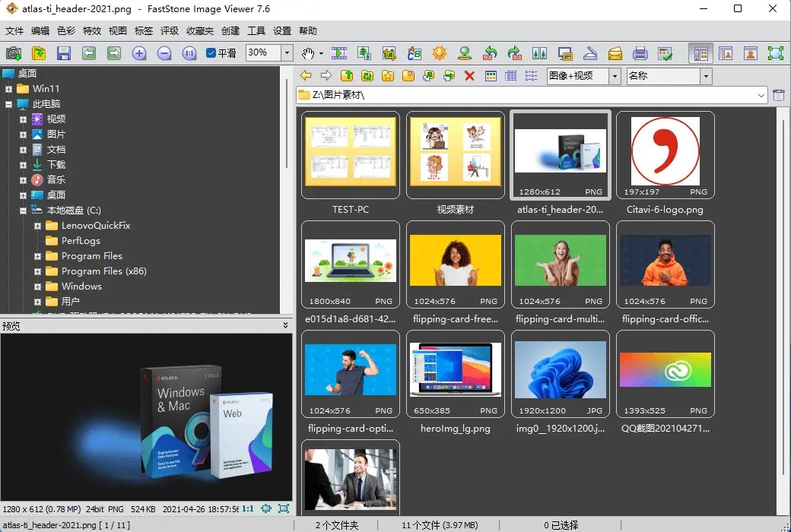Open the 文件 menu

click(14, 30)
